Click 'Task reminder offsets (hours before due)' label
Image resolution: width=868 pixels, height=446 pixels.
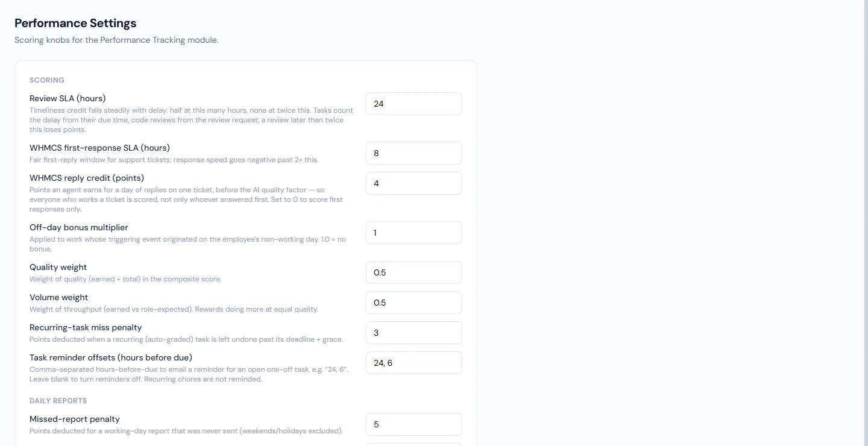(x=111, y=357)
